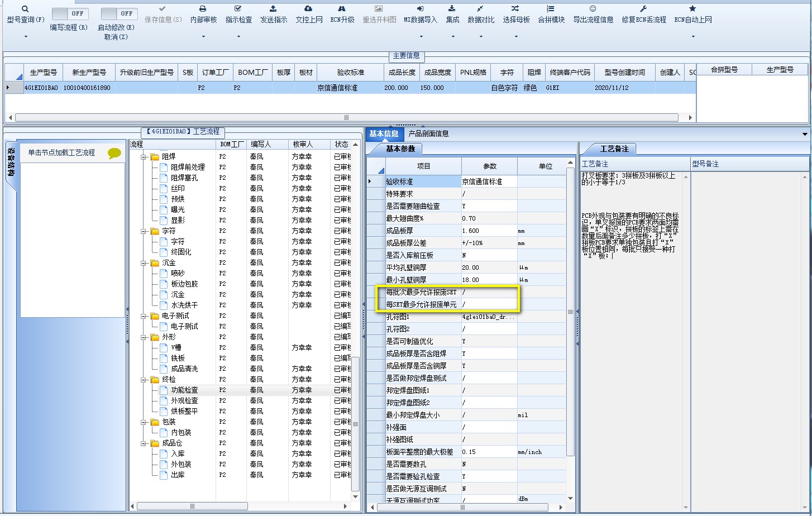The width and height of the screenshot is (812, 516).
Task: Open the tab list arrow beside 产品剖面信息
Action: click(805, 134)
